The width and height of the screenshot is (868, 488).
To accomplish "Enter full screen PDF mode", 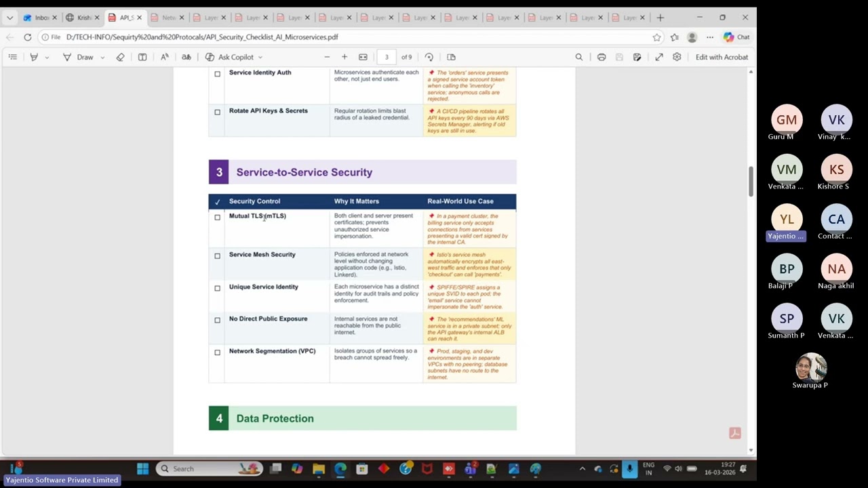I will (659, 57).
